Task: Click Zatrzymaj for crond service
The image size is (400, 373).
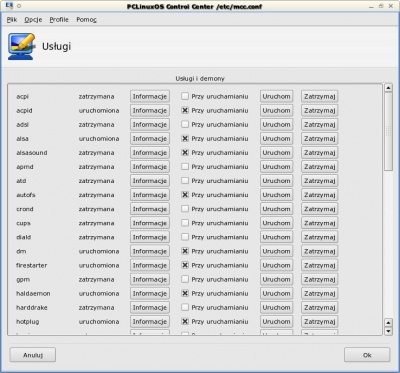Action: (x=320, y=209)
